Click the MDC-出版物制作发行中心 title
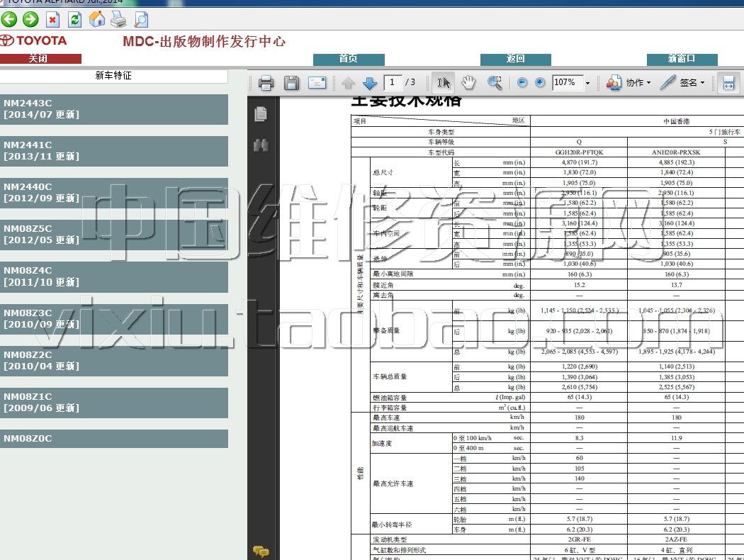Viewport: 744px width, 560px height. coord(204,41)
